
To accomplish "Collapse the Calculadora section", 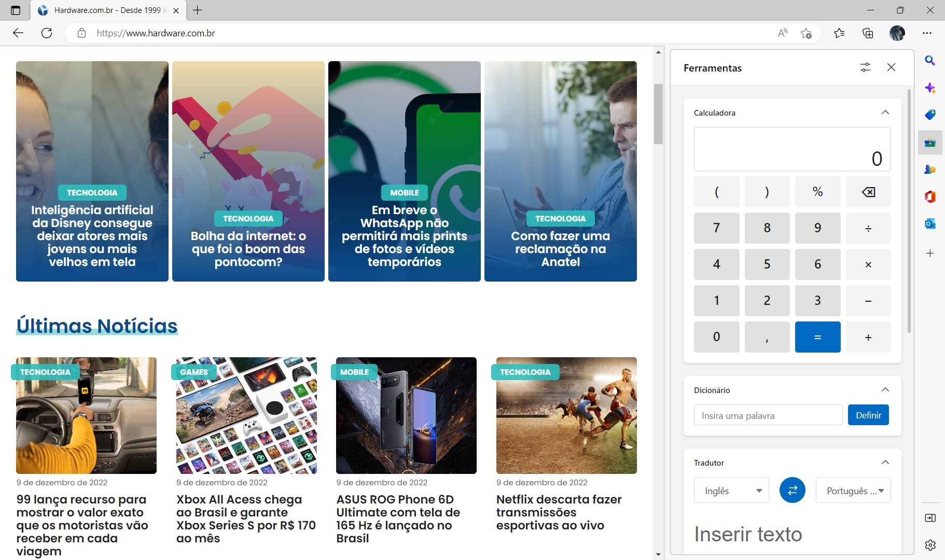I will pyautogui.click(x=885, y=113).
